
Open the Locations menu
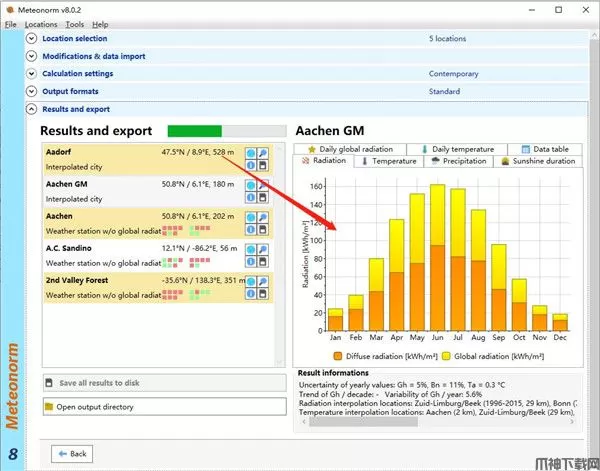(41, 24)
